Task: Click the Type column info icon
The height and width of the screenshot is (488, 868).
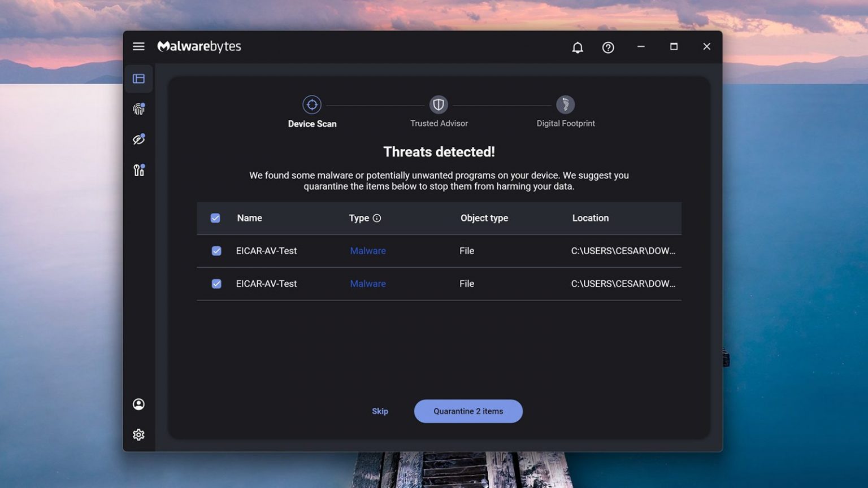Action: (x=377, y=218)
